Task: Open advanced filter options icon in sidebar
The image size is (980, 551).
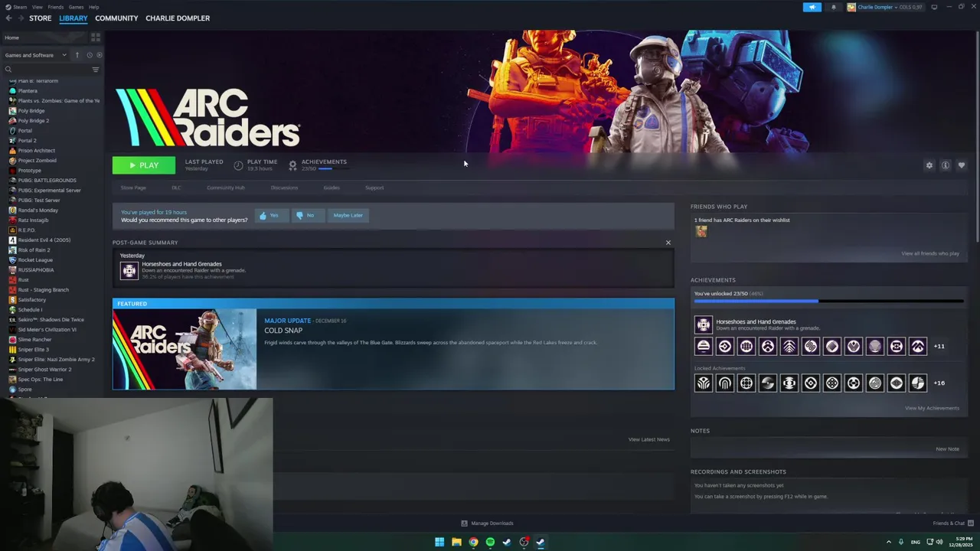Action: tap(96, 70)
